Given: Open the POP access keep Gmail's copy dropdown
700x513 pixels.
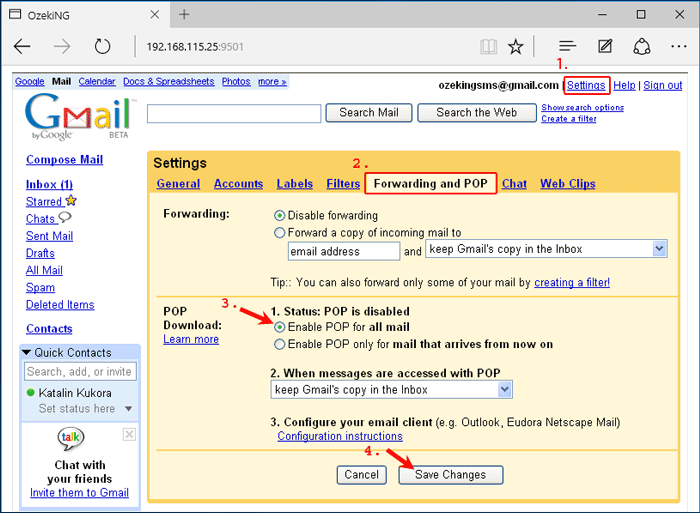Looking at the screenshot, I should pyautogui.click(x=391, y=390).
